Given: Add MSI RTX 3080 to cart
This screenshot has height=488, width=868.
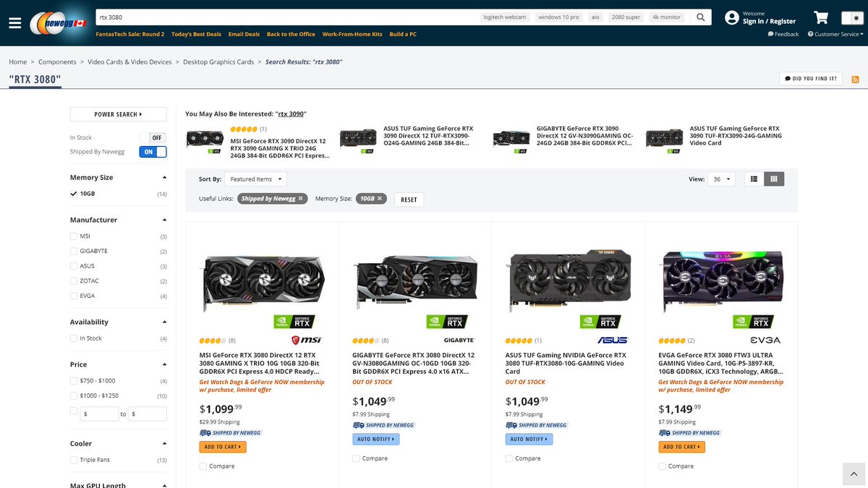Looking at the screenshot, I should (x=223, y=447).
